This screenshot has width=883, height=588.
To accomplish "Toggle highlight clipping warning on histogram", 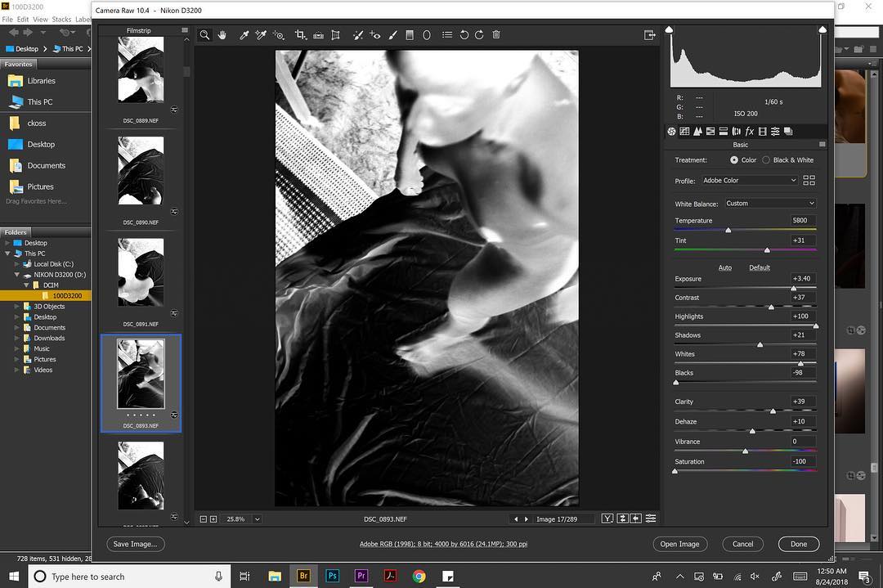I will coord(822,29).
